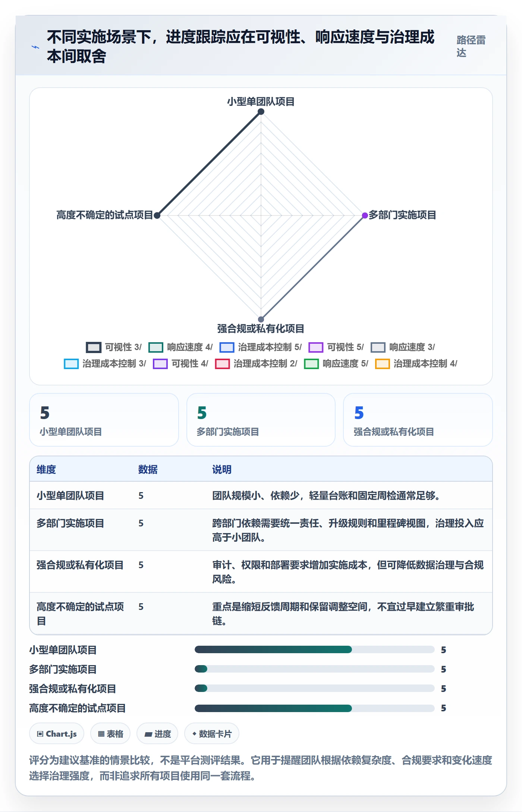
Task: Click the orange 治理成本控制 4/ legend box
Action: (382, 364)
